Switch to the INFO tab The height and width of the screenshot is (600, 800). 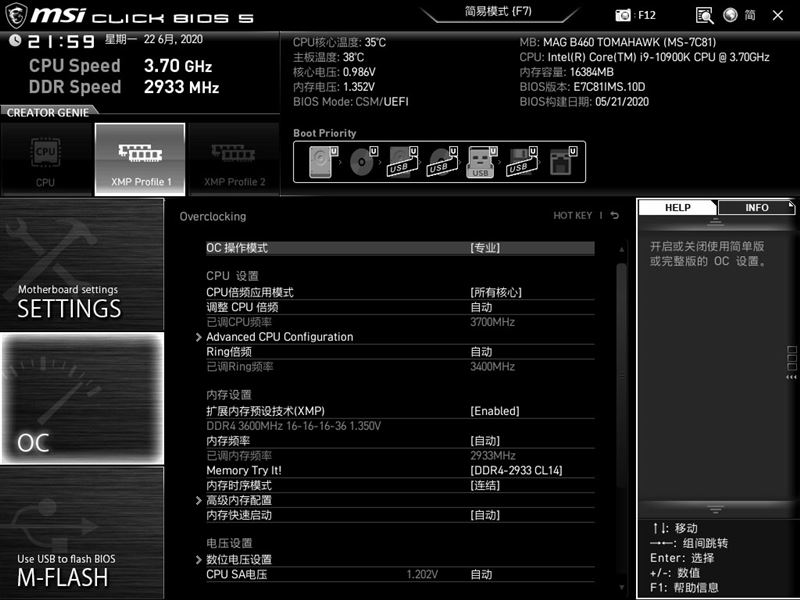click(756, 208)
